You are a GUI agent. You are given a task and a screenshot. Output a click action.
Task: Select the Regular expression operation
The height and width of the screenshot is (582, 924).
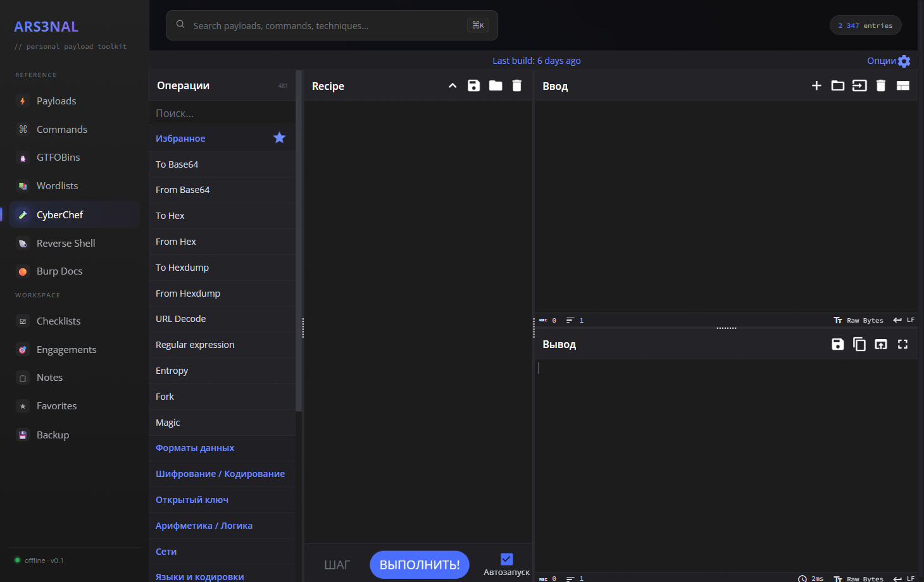(x=222, y=345)
